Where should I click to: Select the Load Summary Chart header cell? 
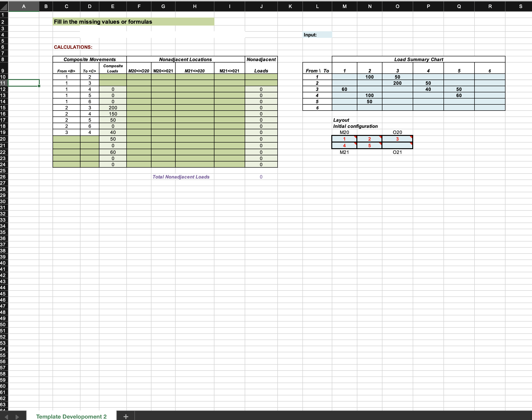pyautogui.click(x=418, y=59)
